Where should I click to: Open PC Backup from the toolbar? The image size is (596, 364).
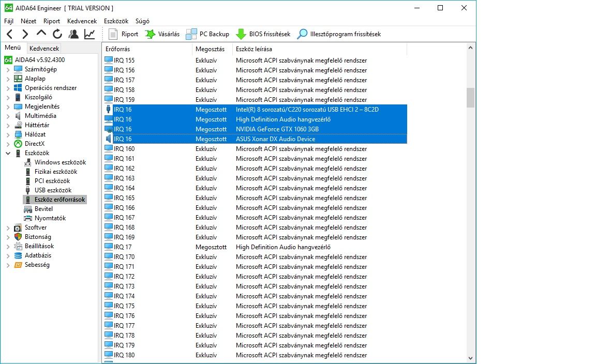tap(207, 34)
